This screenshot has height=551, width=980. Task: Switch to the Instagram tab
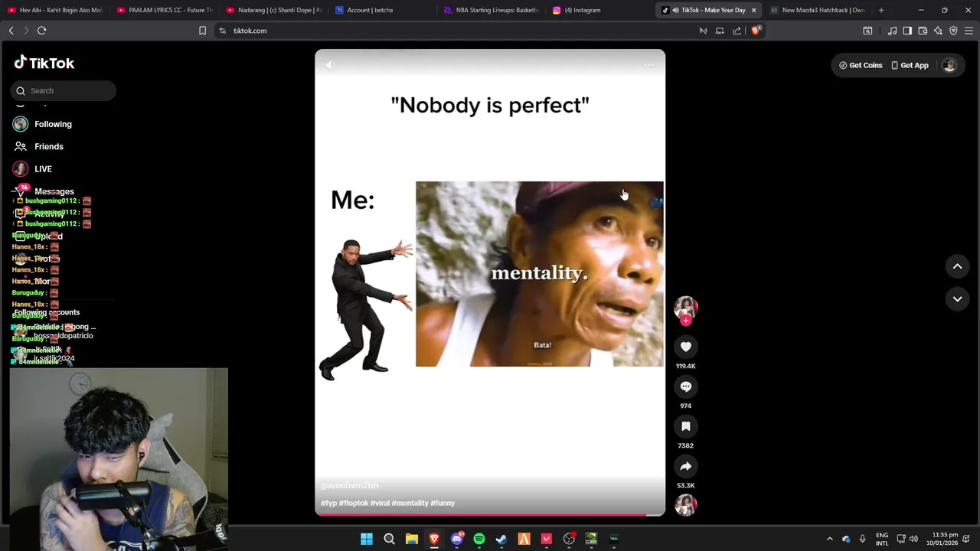click(599, 10)
